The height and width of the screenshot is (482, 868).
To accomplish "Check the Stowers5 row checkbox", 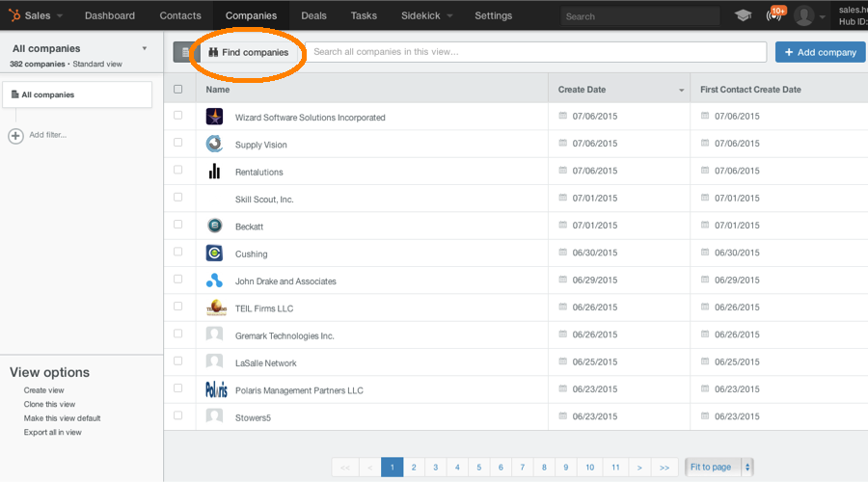I will tap(177, 415).
